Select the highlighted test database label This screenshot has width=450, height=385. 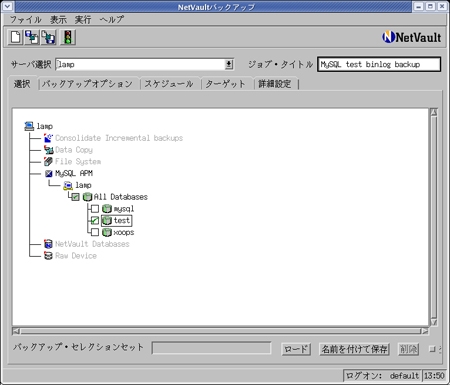(x=122, y=220)
